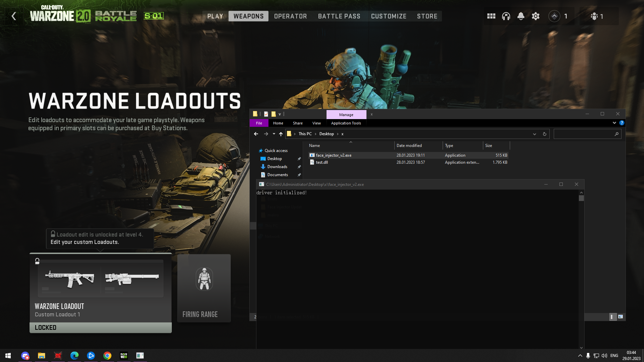Open Documents in navigation pane
Viewport: 644px width, 362px height.
pos(278,175)
